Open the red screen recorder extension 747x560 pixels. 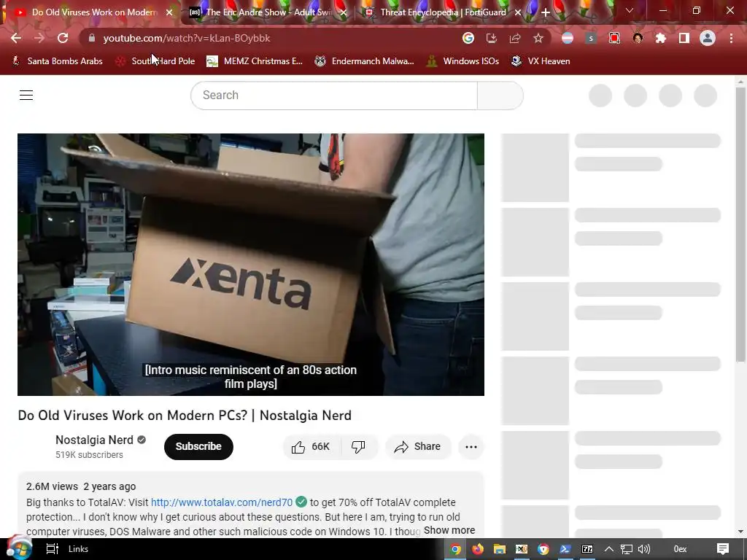coord(614,38)
